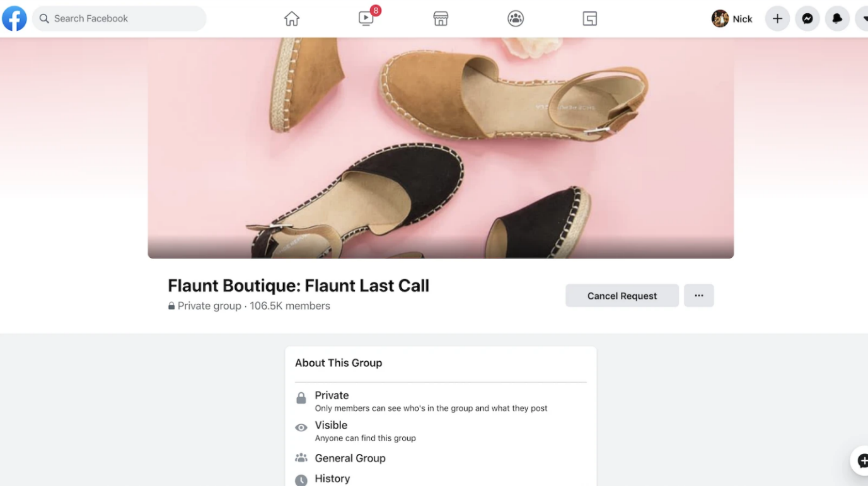Click the General Group people icon
868x486 pixels.
click(x=301, y=458)
